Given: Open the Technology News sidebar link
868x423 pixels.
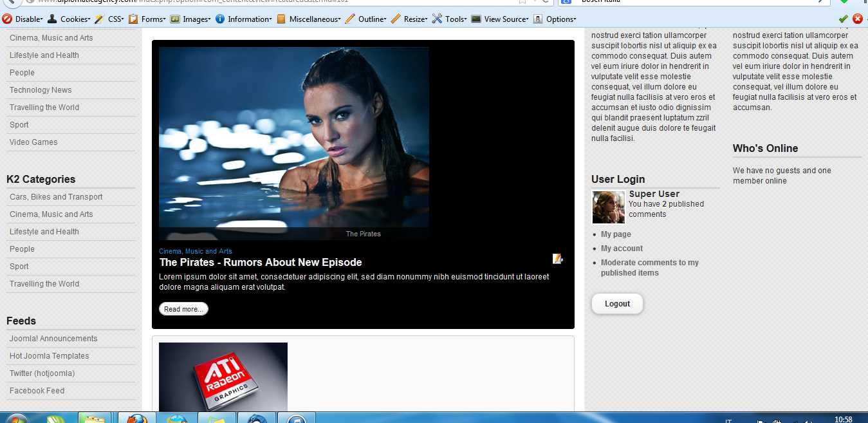Looking at the screenshot, I should [41, 90].
